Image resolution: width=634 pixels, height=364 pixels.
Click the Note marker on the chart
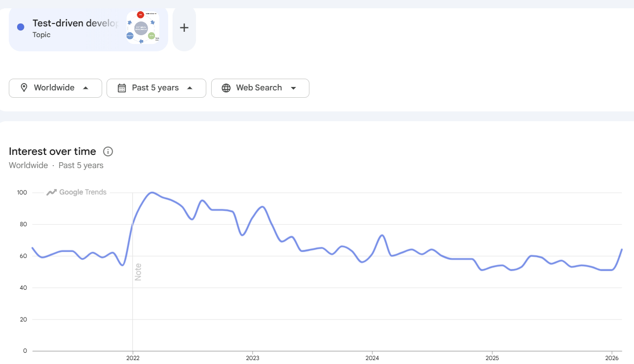[x=138, y=272]
